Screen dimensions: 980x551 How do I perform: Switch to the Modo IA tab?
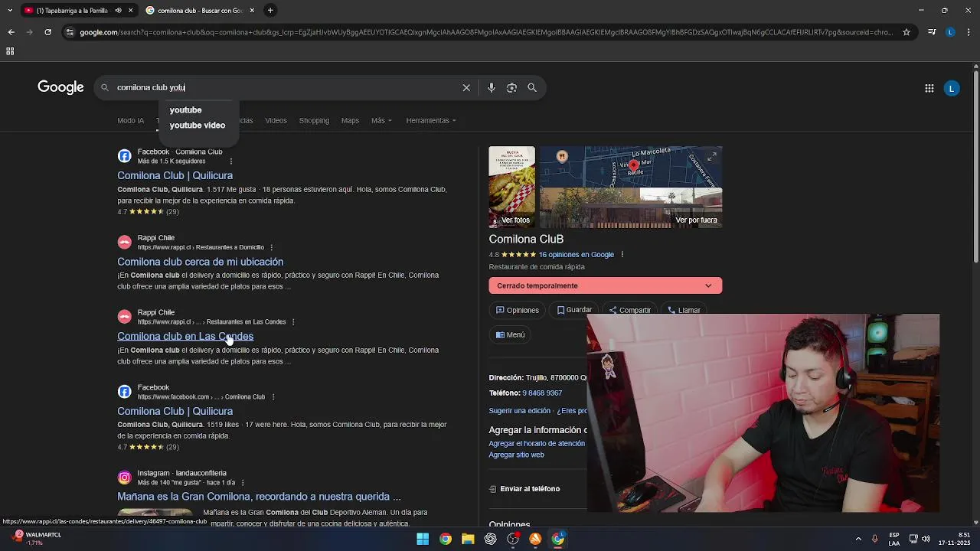pyautogui.click(x=130, y=121)
